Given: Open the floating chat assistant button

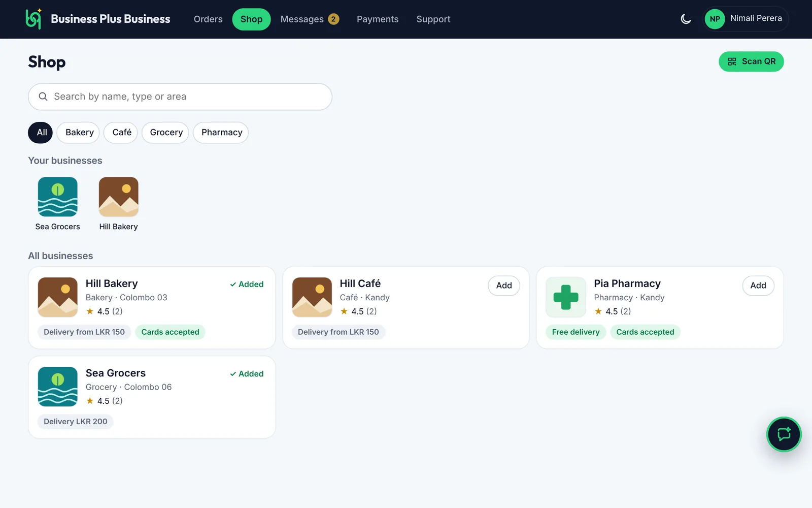Looking at the screenshot, I should [784, 434].
